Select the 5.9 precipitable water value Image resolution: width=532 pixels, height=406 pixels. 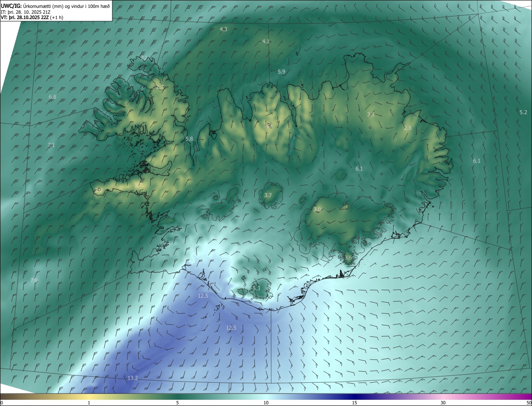[281, 71]
